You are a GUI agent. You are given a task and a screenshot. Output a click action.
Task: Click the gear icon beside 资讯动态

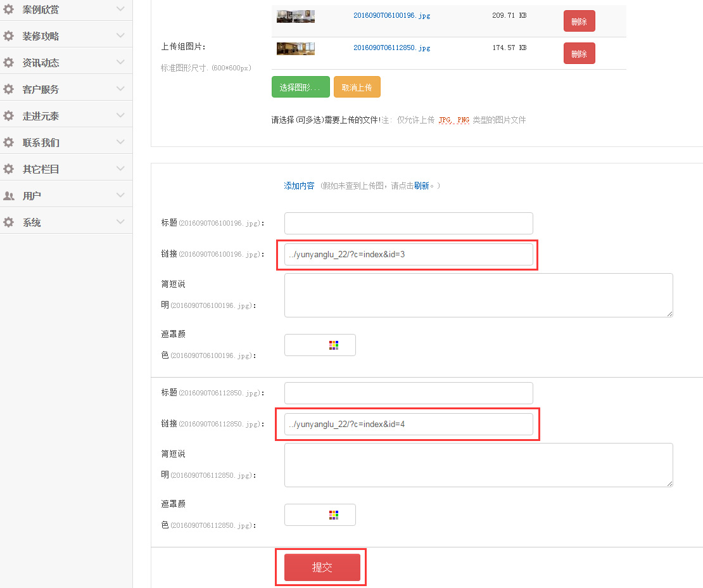coord(8,63)
